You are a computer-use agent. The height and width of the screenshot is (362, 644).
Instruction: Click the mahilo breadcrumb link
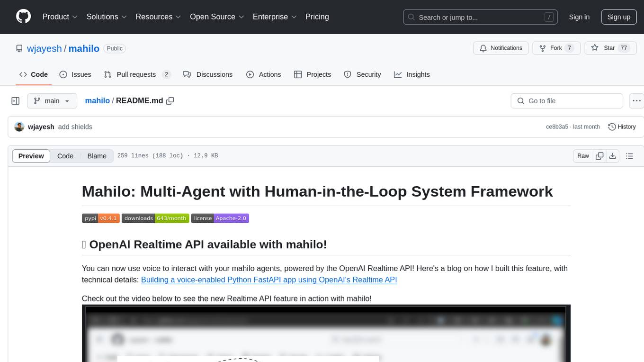(98, 101)
